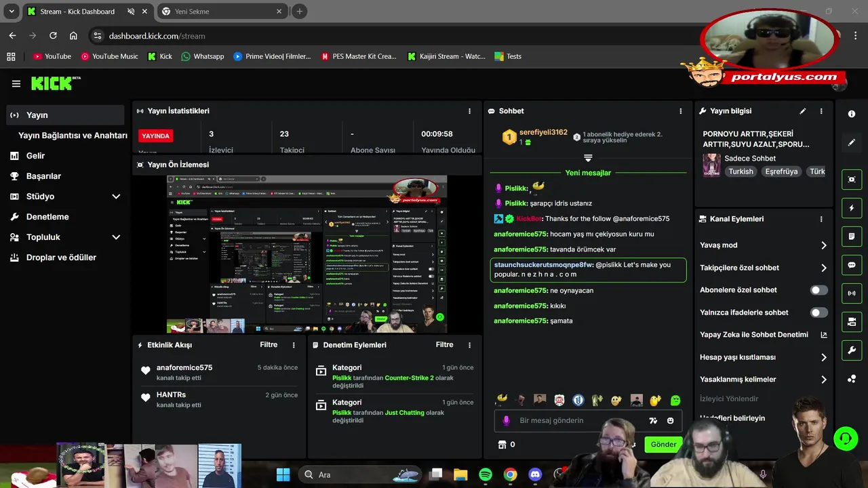Image resolution: width=868 pixels, height=488 pixels.
Task: Toggle activity feed lightning icon in right sidebar
Action: coord(852,208)
